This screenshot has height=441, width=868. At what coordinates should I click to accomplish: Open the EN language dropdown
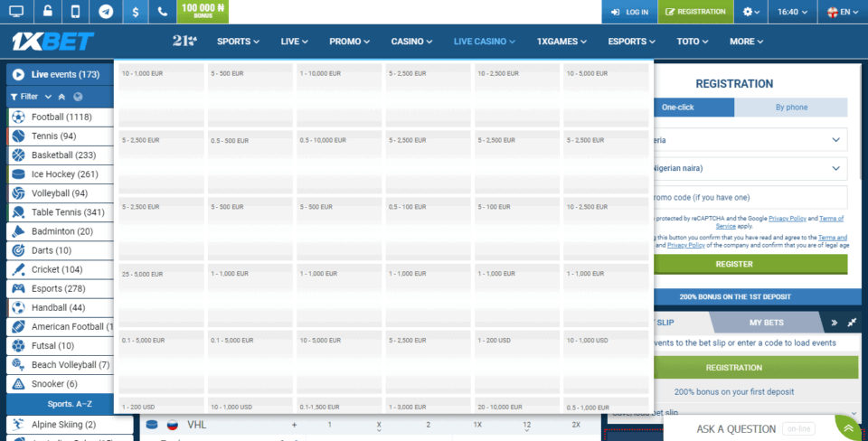(843, 12)
